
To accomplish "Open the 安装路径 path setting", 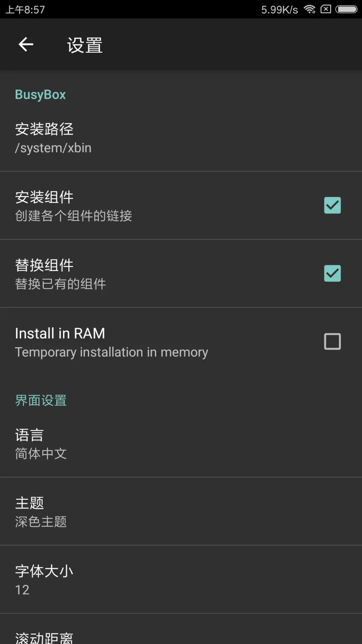I will pyautogui.click(x=181, y=138).
